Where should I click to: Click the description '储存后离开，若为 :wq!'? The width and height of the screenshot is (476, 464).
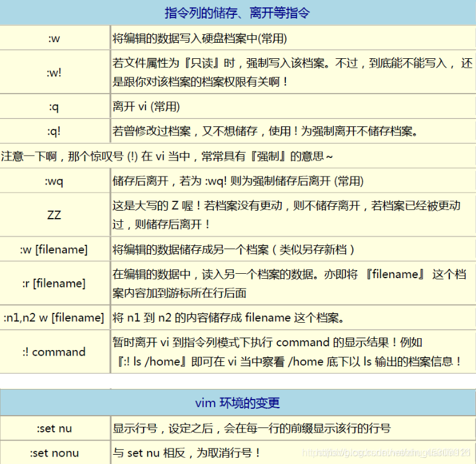[x=238, y=181]
